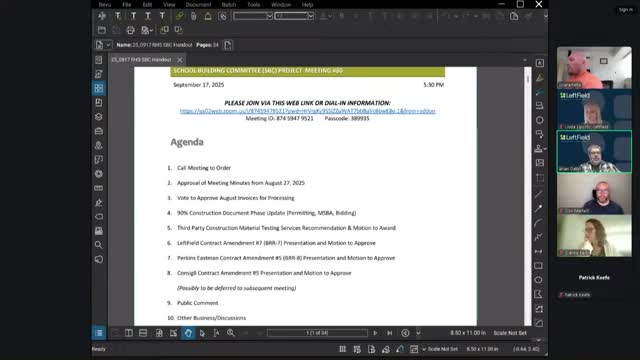Activate the Select arrow tool in bottom bar
Viewport: 640px width, 360px height.
click(202, 333)
